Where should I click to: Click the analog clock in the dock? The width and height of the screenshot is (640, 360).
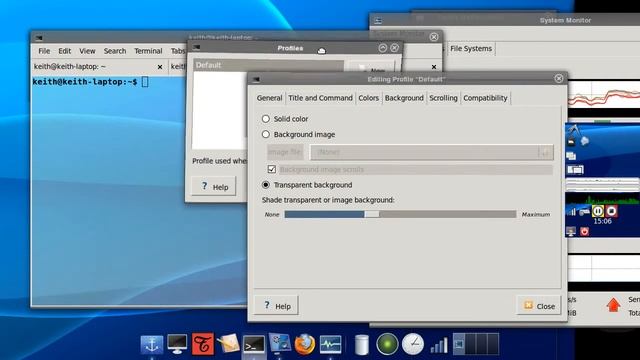tap(413, 344)
